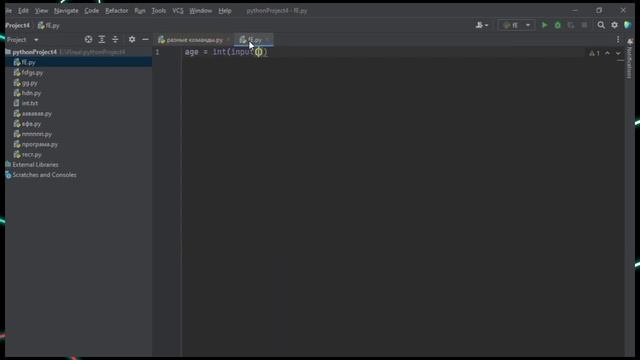Image resolution: width=640 pixels, height=360 pixels.
Task: Open the Help menu
Action: pyautogui.click(x=224, y=11)
